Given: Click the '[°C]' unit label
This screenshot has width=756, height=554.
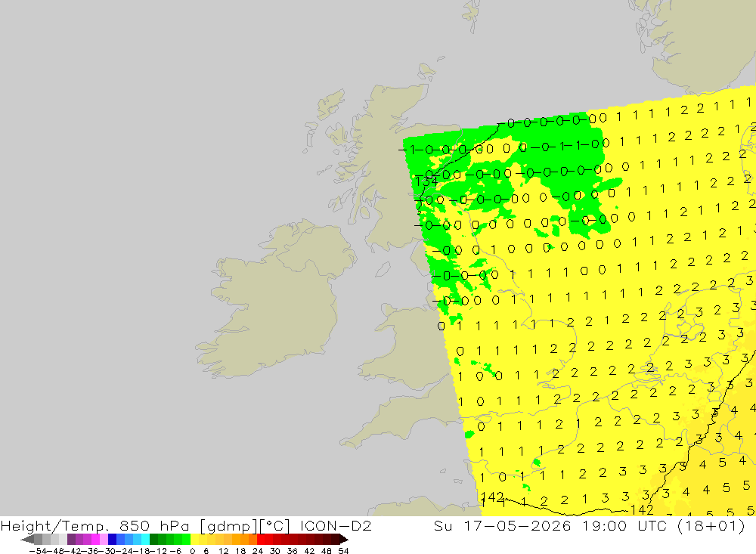Looking at the screenshot, I should pos(275,525).
